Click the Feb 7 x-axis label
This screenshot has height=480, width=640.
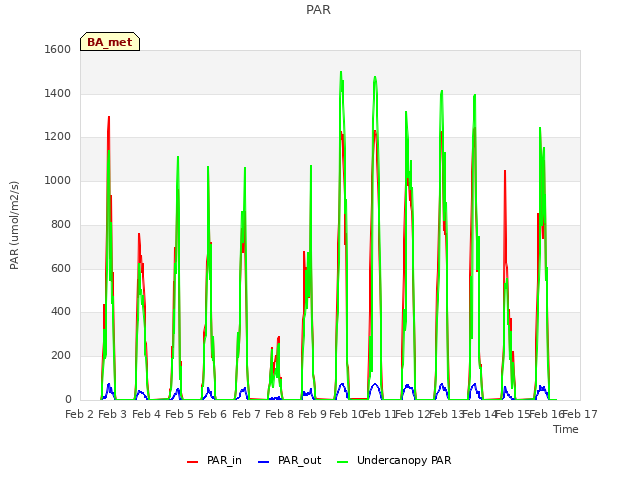(246, 414)
